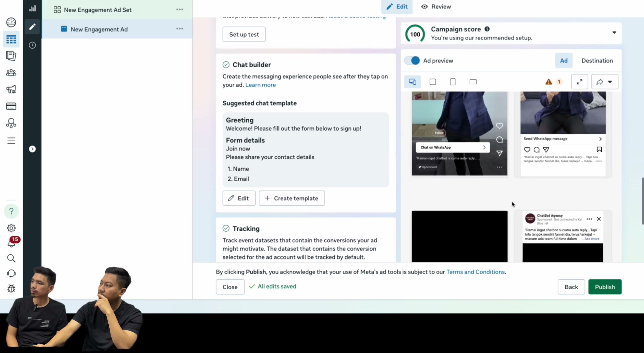644x353 pixels.
Task: Switch preview to the Ad tab
Action: click(x=563, y=60)
